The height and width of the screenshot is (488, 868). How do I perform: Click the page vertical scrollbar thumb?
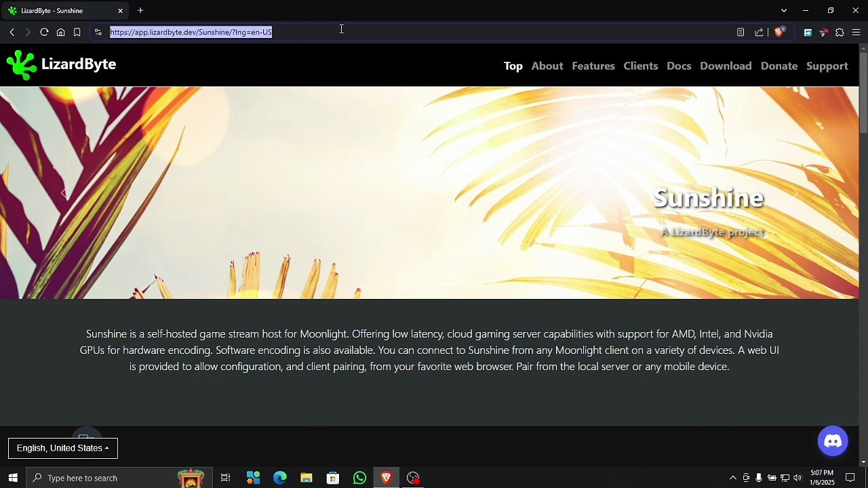[863, 93]
